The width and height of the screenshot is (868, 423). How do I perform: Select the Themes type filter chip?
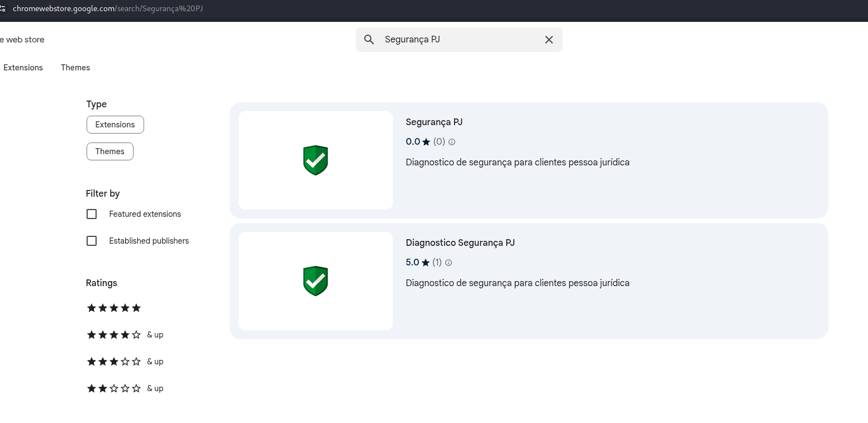110,151
